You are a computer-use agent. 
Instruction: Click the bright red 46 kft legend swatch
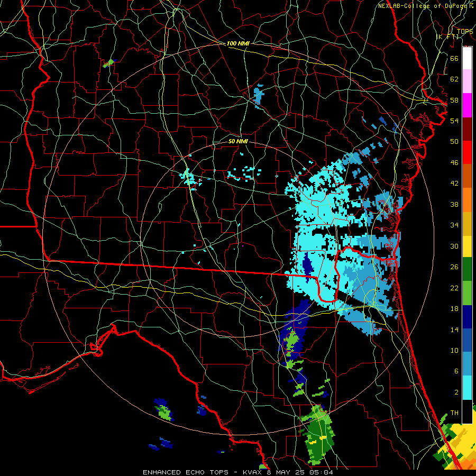click(x=467, y=152)
